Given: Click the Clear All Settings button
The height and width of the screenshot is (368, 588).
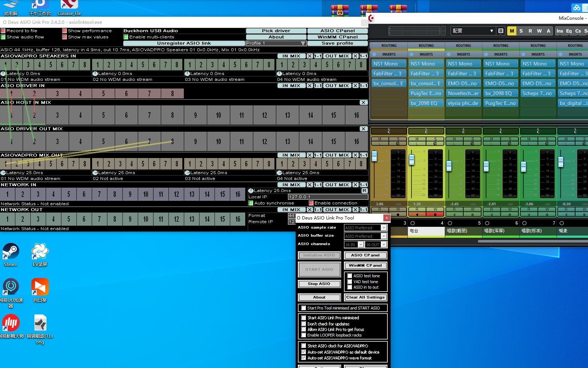Looking at the screenshot, I should (365, 297).
